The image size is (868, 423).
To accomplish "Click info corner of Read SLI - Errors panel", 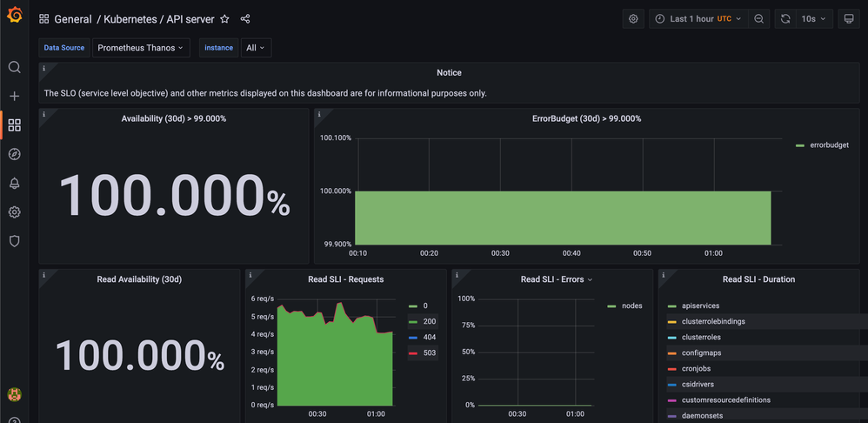I will click(x=457, y=275).
